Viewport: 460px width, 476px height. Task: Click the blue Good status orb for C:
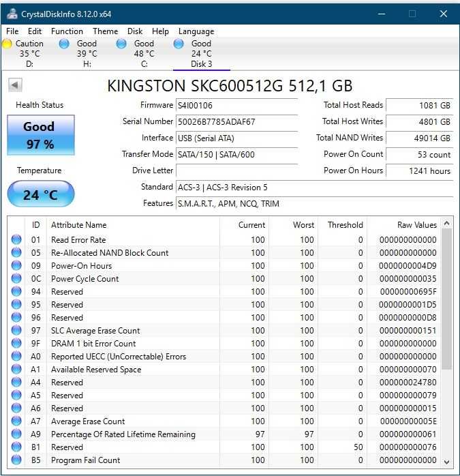tap(121, 44)
